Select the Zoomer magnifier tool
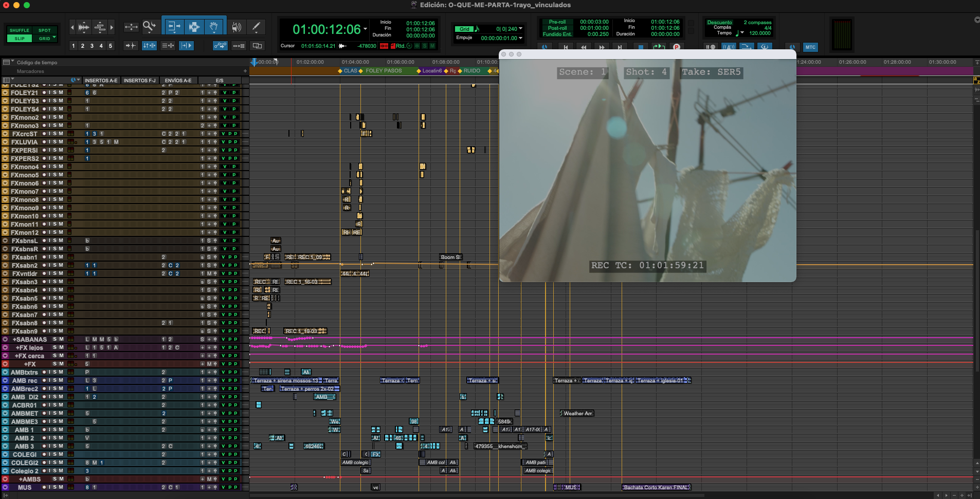 tap(149, 27)
